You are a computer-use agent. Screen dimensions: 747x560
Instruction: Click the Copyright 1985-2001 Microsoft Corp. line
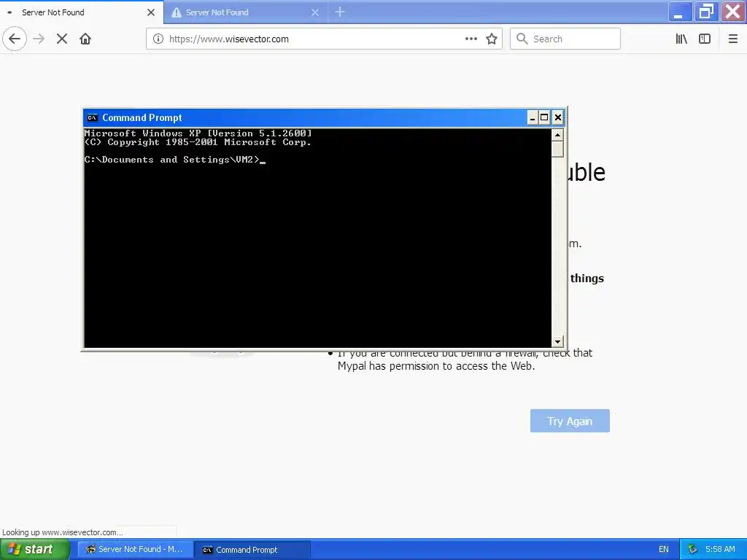pyautogui.click(x=198, y=142)
